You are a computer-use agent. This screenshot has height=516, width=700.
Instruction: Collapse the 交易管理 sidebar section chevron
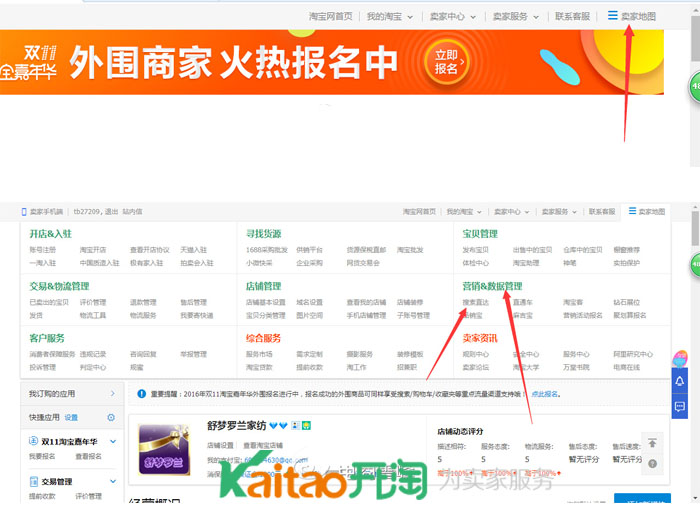pos(113,481)
